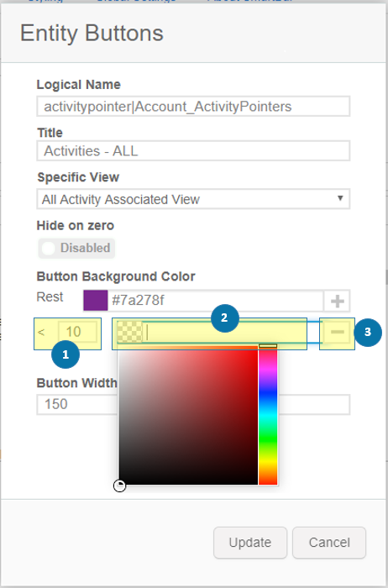This screenshot has width=388, height=588.
Task: Click the Rest color hex field #7a278f
Action: [216, 301]
